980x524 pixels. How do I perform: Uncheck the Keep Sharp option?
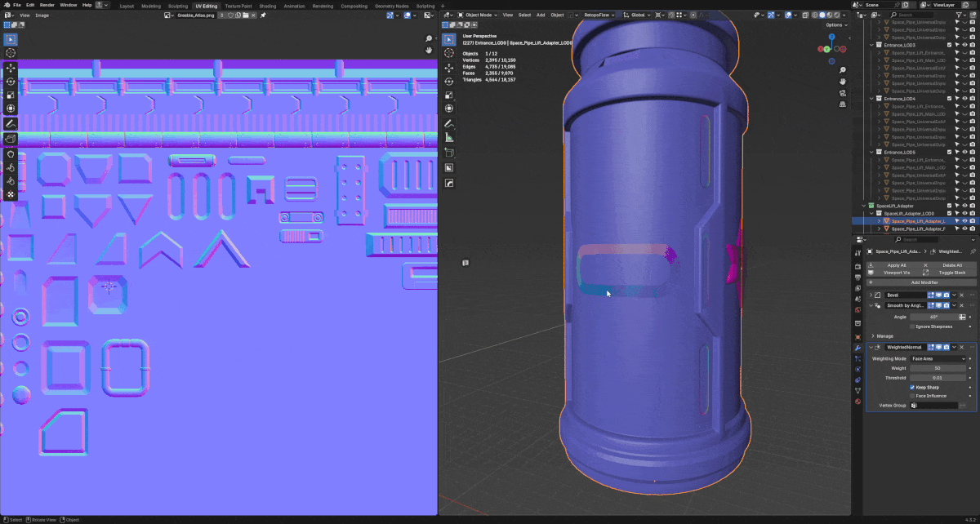click(912, 387)
